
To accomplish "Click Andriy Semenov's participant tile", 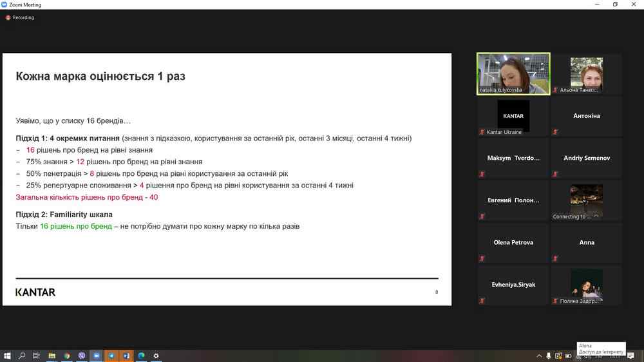I will (587, 158).
